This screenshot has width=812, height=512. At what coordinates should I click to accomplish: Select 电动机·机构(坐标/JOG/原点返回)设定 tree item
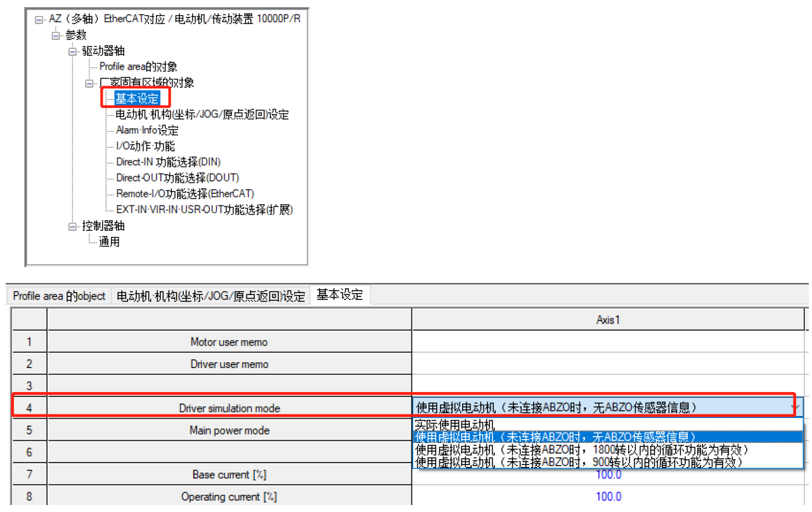(x=202, y=115)
